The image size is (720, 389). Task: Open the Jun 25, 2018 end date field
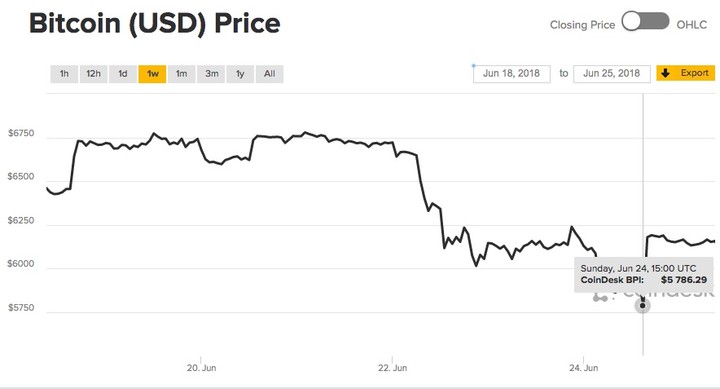pos(612,73)
